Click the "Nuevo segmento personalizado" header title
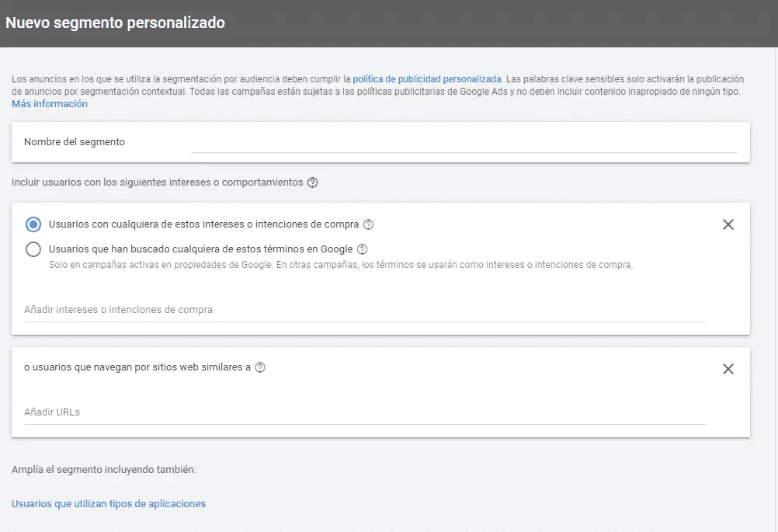Viewport: 778px width, 532px height. click(116, 23)
